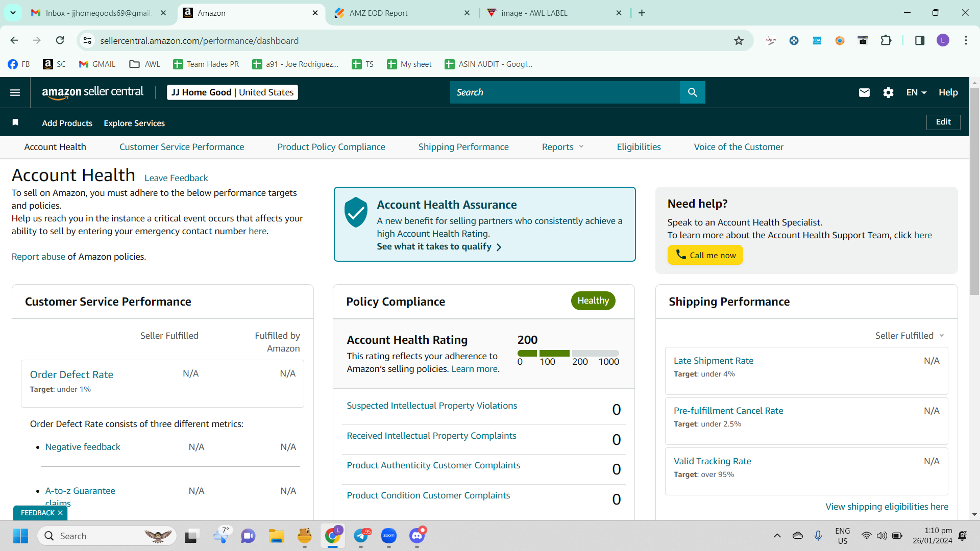Viewport: 980px width, 551px height.
Task: Click the Call me now button
Action: click(x=705, y=255)
